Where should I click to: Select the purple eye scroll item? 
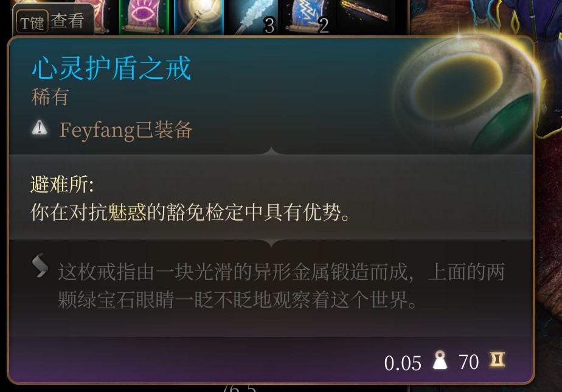pos(144,17)
